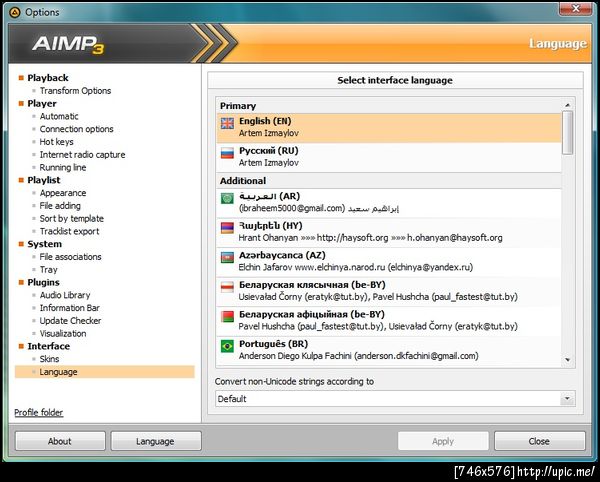Viewport: 600px width, 482px height.
Task: Click the Primary group header
Action: click(389, 106)
